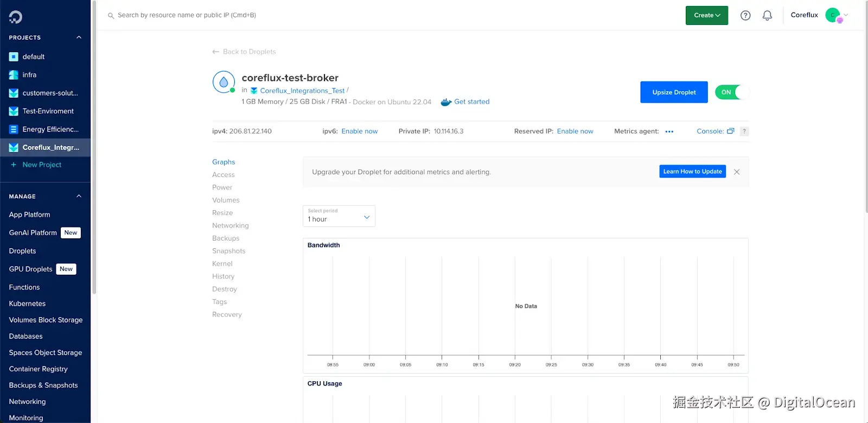The image size is (868, 423).
Task: Open the Graphs tab
Action: click(224, 162)
